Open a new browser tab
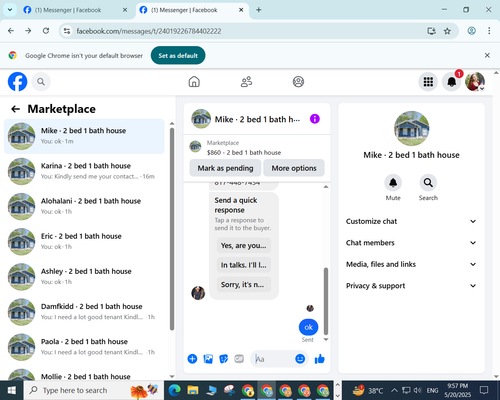The width and height of the screenshot is (500, 400). tap(259, 10)
